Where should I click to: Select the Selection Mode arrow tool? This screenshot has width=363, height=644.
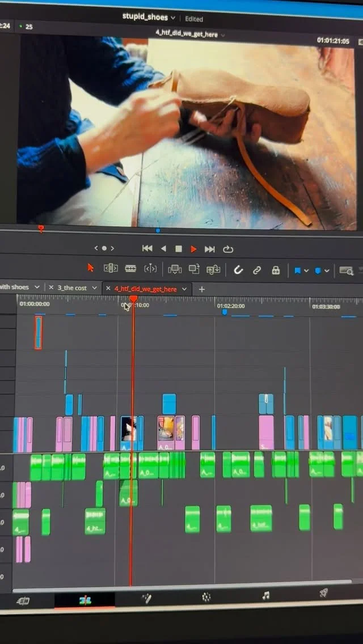pyautogui.click(x=90, y=268)
